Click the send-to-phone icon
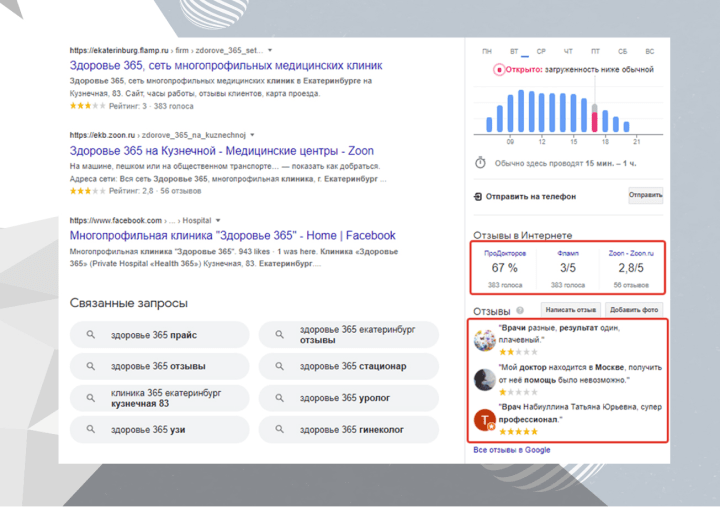Image resolution: width=720 pixels, height=507 pixels. tap(478, 197)
